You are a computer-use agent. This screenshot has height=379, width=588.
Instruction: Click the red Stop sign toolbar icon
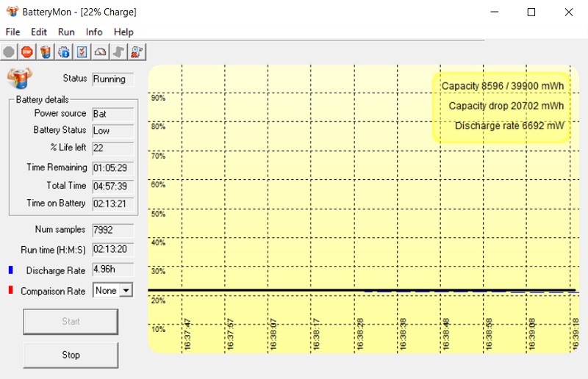click(x=27, y=51)
